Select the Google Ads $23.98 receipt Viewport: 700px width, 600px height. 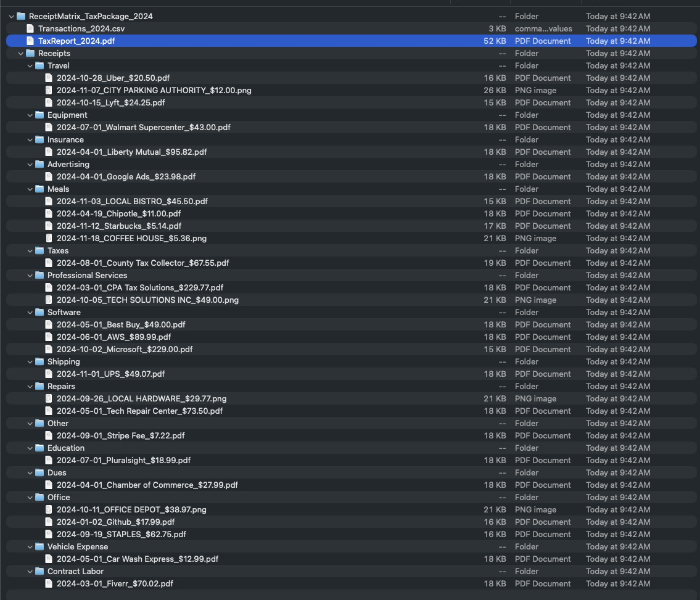coord(126,176)
